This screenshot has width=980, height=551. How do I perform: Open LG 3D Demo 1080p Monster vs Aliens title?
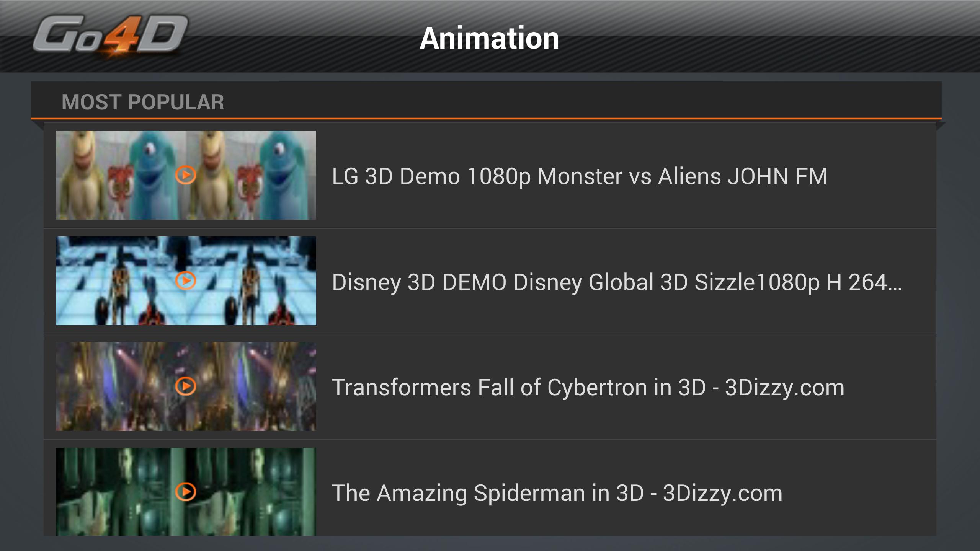pyautogui.click(x=580, y=176)
